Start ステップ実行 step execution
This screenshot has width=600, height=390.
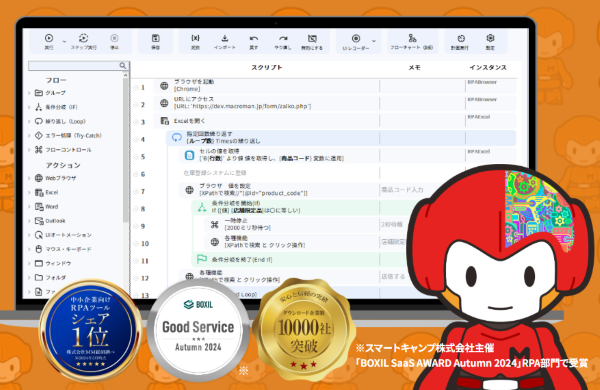(x=83, y=38)
